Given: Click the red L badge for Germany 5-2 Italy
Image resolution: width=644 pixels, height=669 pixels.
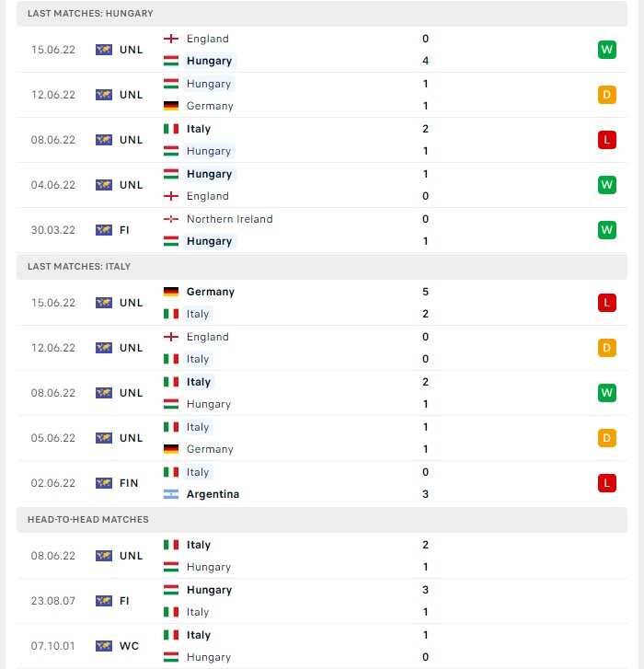Looking at the screenshot, I should (607, 303).
